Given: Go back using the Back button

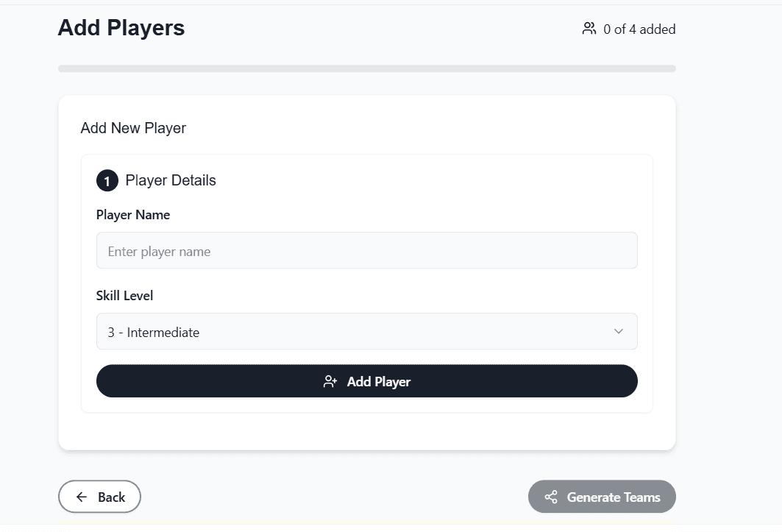Looking at the screenshot, I should click(x=99, y=497).
